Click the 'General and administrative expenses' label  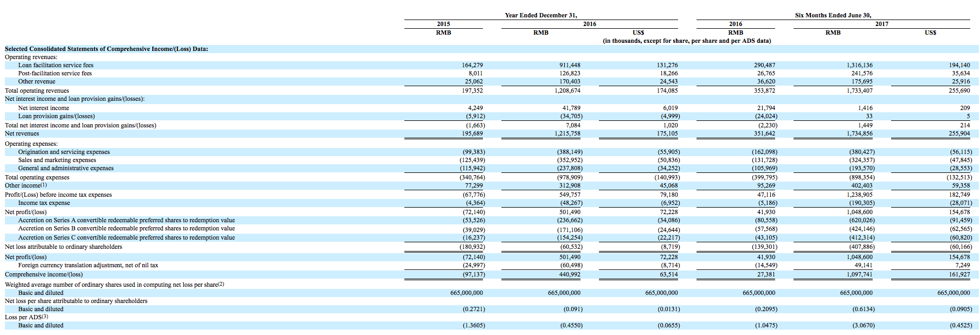pyautogui.click(x=66, y=168)
